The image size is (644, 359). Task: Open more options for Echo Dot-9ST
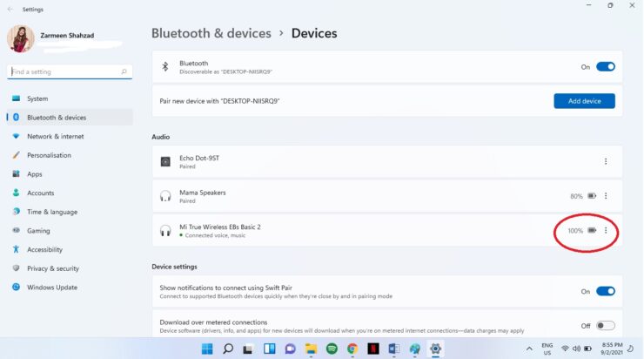tap(606, 161)
